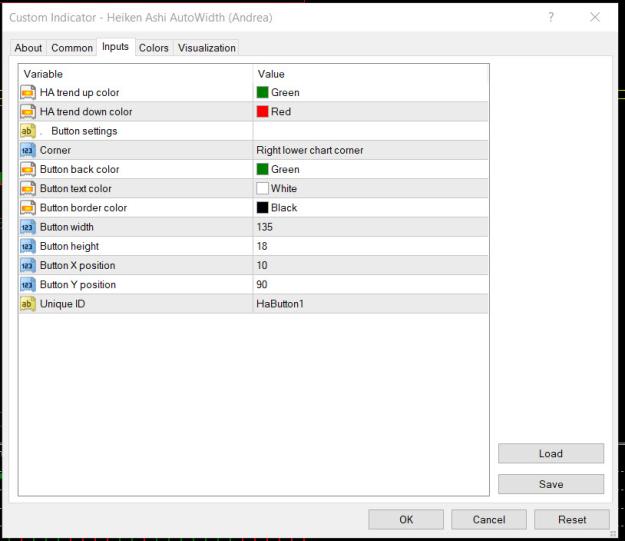Select the Button text color label
The height and width of the screenshot is (541, 625).
pyautogui.click(x=76, y=189)
